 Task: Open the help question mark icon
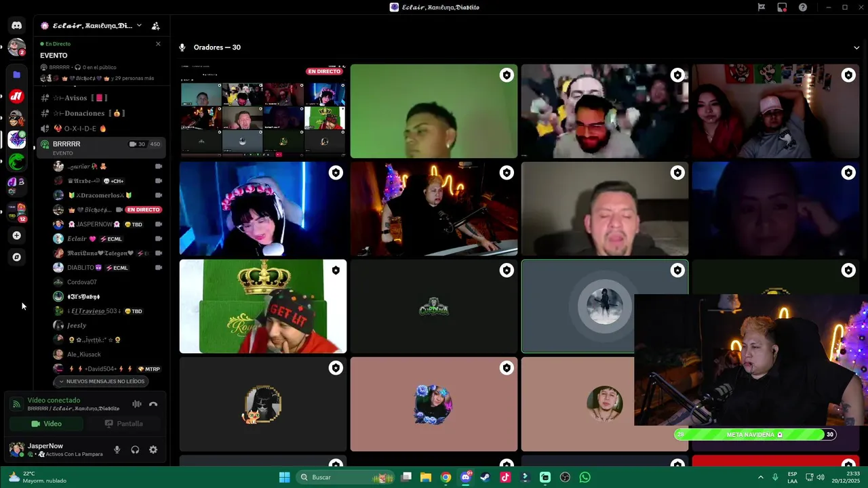click(803, 7)
